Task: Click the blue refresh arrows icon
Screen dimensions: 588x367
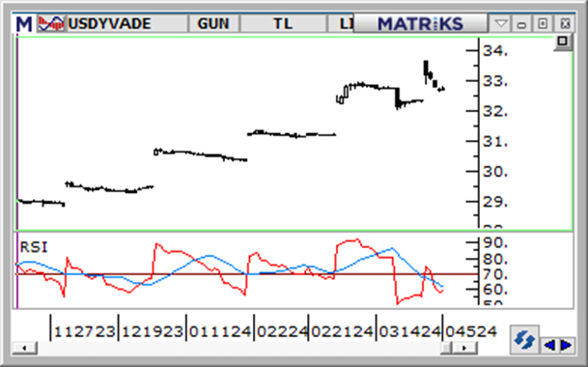Action: pos(524,340)
